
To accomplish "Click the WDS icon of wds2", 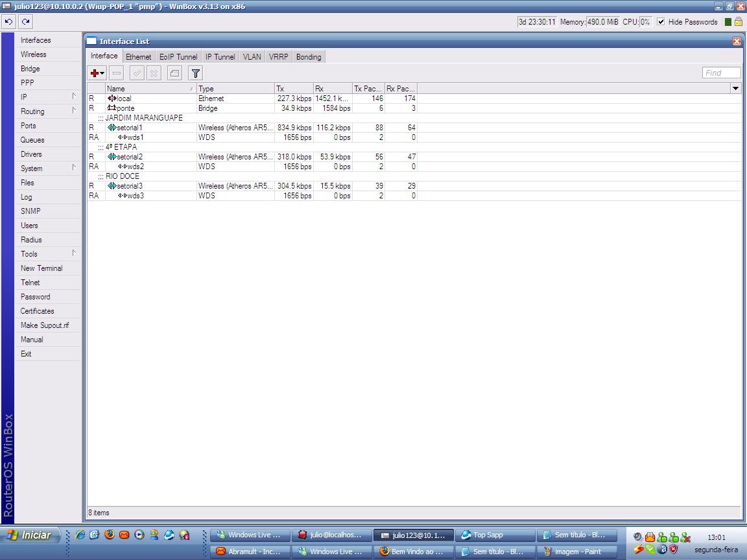I will coord(123,167).
